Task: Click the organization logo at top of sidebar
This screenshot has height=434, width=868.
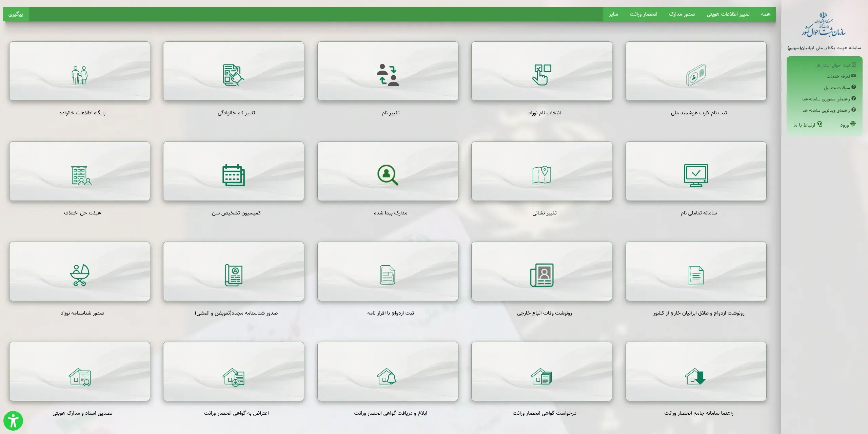Action: click(824, 24)
